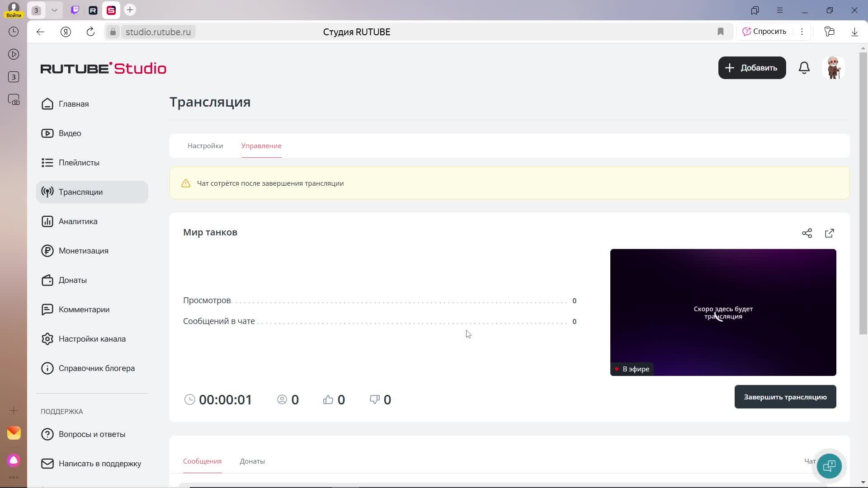Click Завершить трансляцию button
Image resolution: width=868 pixels, height=488 pixels.
pos(785,397)
